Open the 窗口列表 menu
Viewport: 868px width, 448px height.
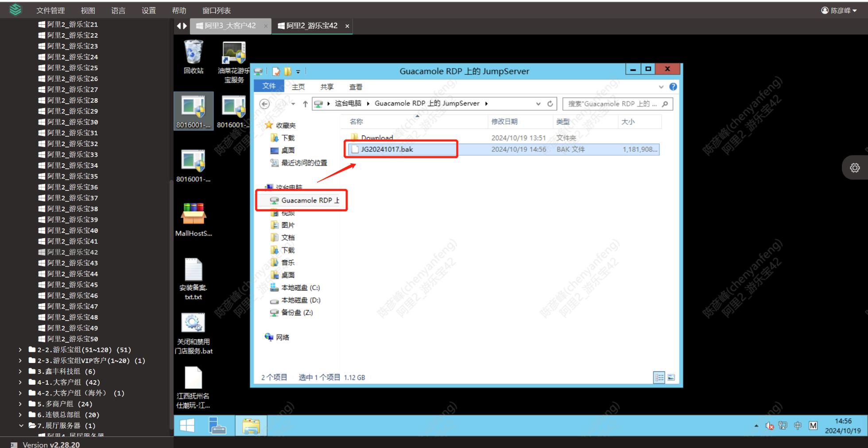pos(217,11)
